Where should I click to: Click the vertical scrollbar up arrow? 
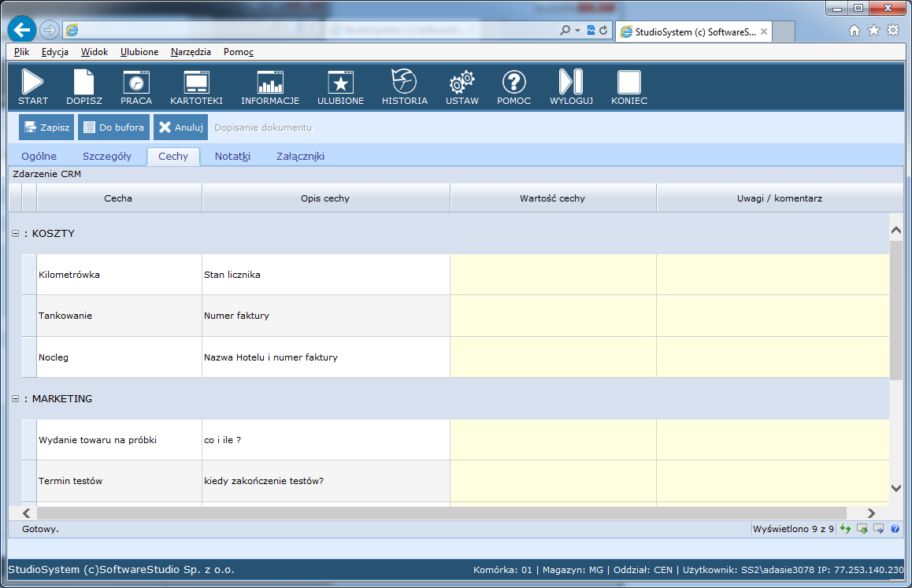(x=895, y=231)
